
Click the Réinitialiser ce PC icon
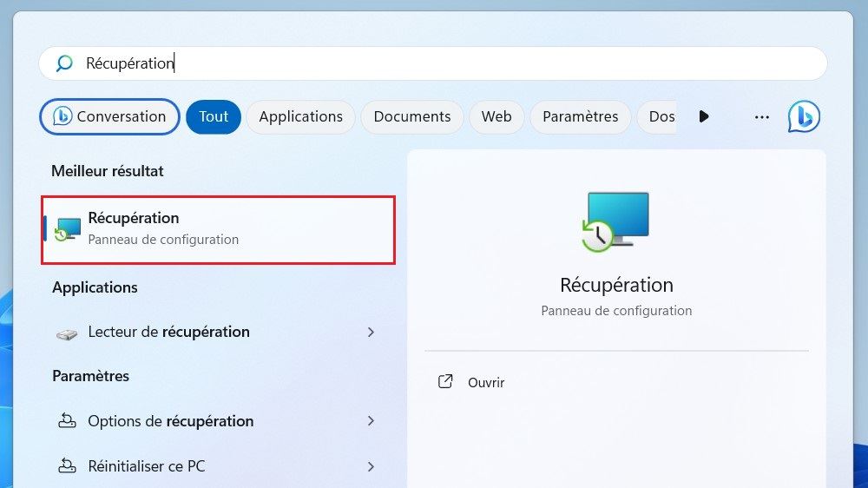pos(67,466)
